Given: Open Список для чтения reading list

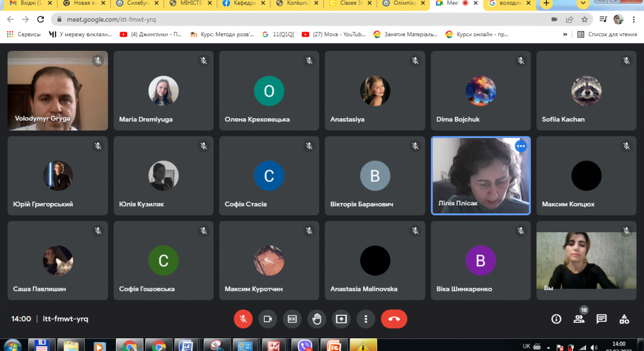Looking at the screenshot, I should click(607, 35).
